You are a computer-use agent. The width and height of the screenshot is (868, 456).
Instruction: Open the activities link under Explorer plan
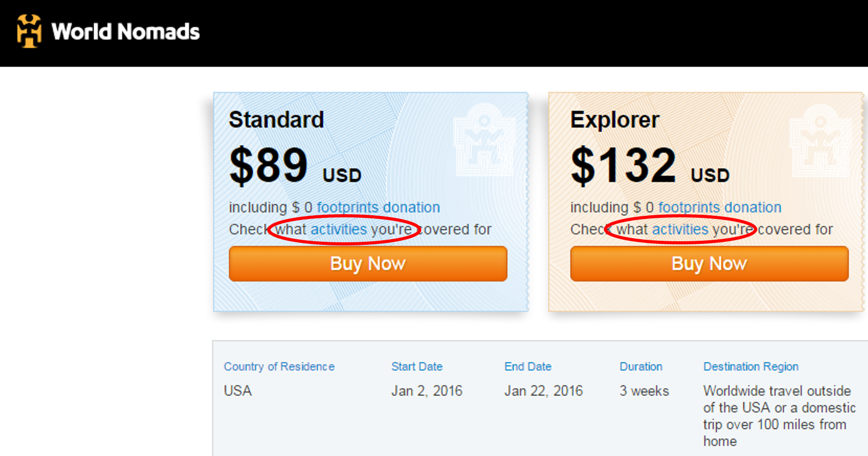(680, 229)
